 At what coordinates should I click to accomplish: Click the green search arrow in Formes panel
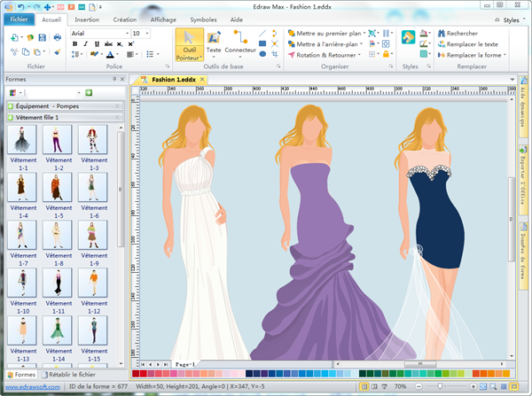click(x=89, y=93)
